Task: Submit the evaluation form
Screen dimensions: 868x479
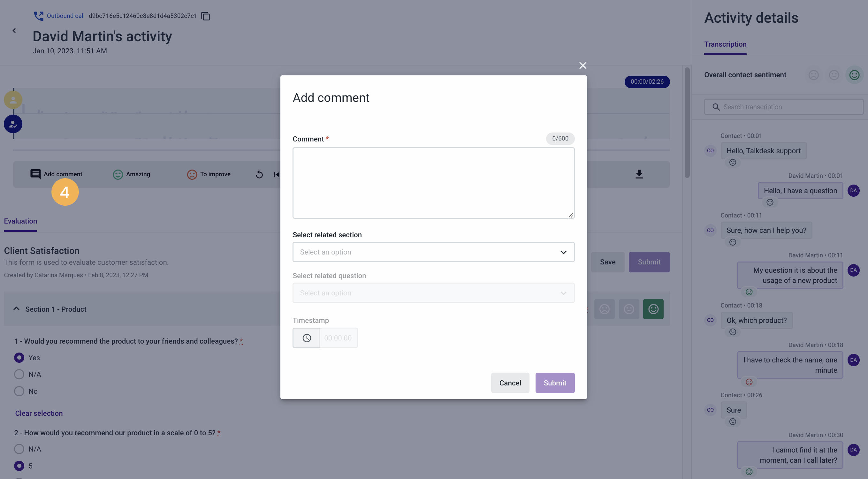Action: [x=649, y=262]
